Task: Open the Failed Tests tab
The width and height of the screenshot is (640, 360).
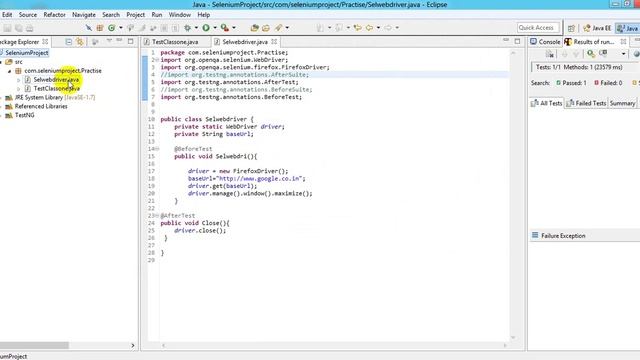Action: 586,103
